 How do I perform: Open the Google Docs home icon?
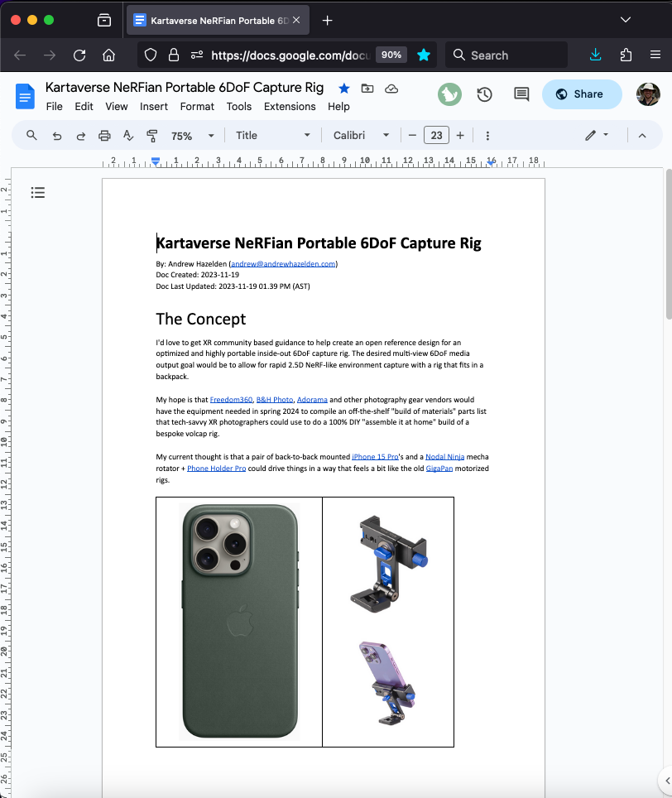pos(25,96)
